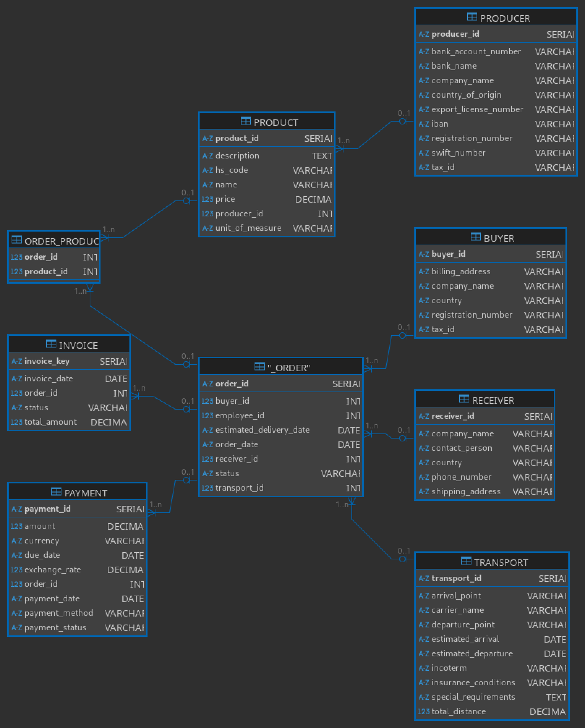Viewport: 585px width, 728px height.
Task: Click the "_ORDER" table header icon
Action: pos(259,367)
